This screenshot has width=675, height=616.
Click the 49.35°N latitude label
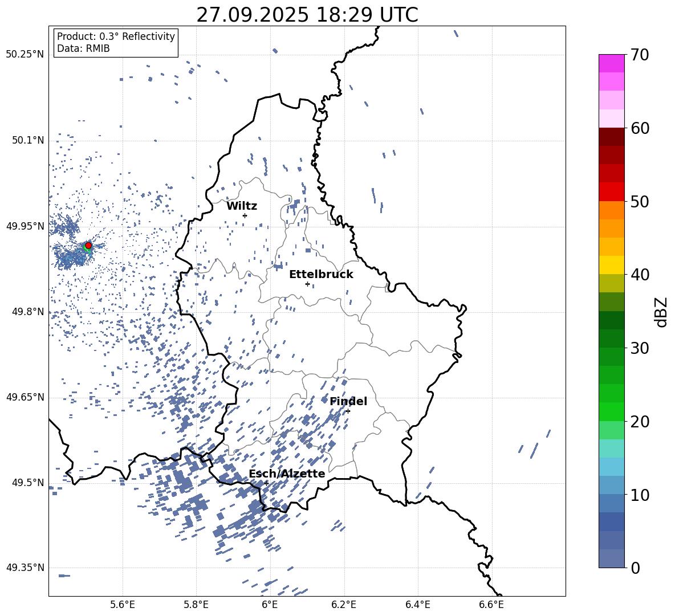pos(25,568)
